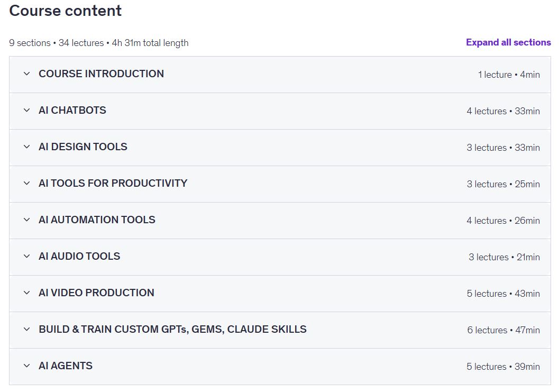
Task: Click '3 lectures • 25min' text
Action: tap(503, 184)
